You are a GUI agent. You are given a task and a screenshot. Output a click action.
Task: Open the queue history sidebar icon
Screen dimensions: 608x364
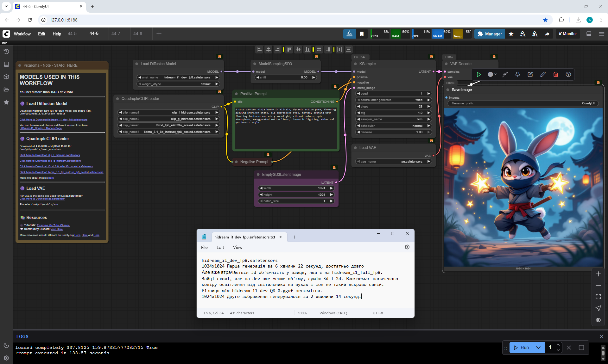pos(6,52)
